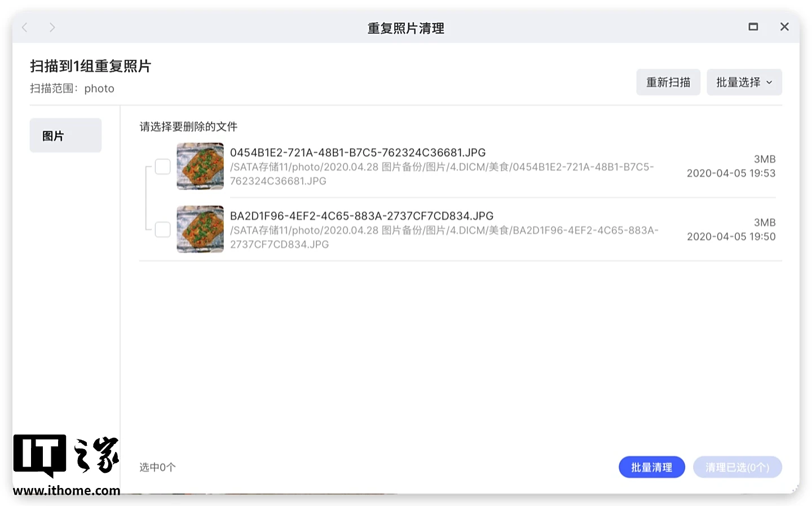Screen dimensions: 812x506
Task: Select the filename BA2D1F96-4EF2-4C65-883A-2737CF7CD834.JPG
Action: point(361,216)
